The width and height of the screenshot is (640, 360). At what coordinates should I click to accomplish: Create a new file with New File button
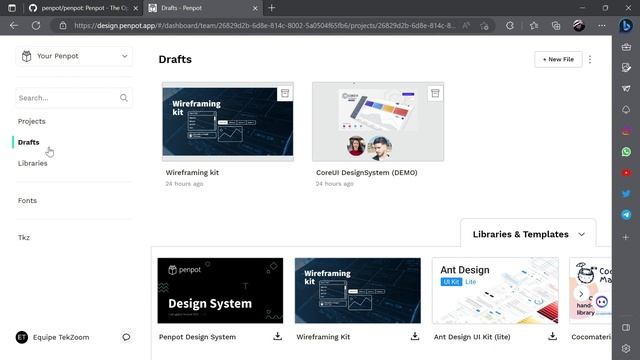pyautogui.click(x=558, y=59)
